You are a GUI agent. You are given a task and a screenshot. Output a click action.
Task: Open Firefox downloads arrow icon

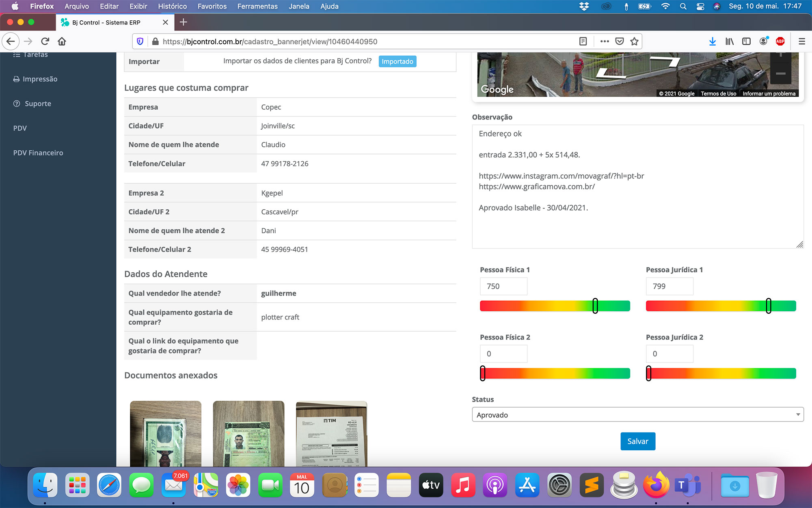tap(712, 41)
